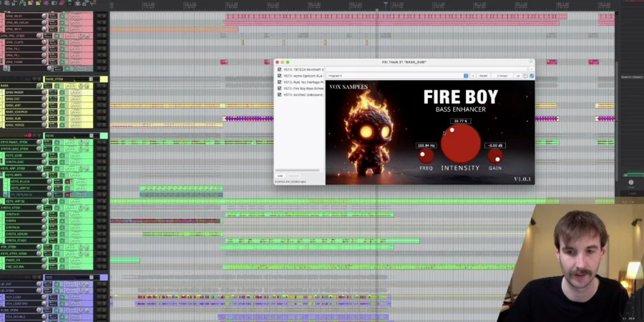
Task: Open the plus preset menu button
Action: pyautogui.click(x=473, y=76)
